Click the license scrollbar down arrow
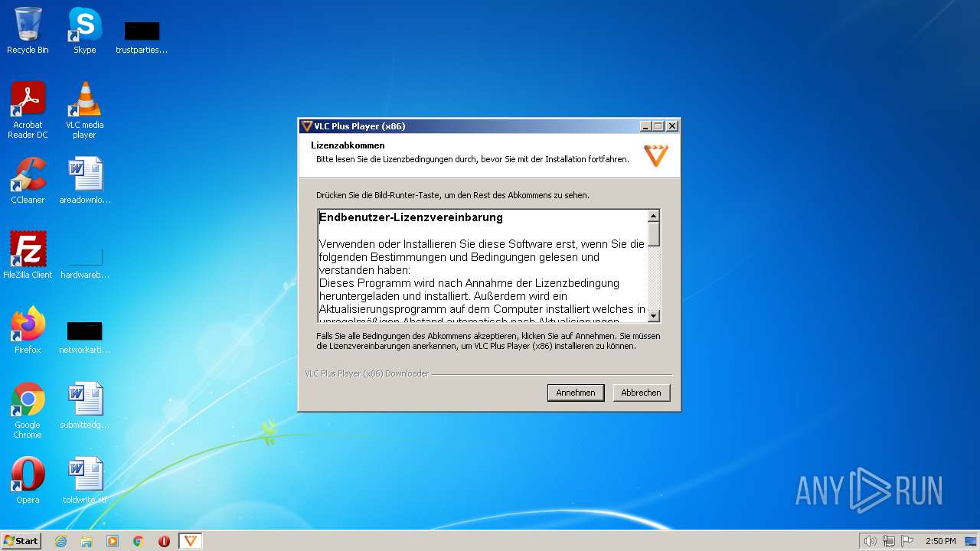The image size is (980, 551). (x=654, y=315)
